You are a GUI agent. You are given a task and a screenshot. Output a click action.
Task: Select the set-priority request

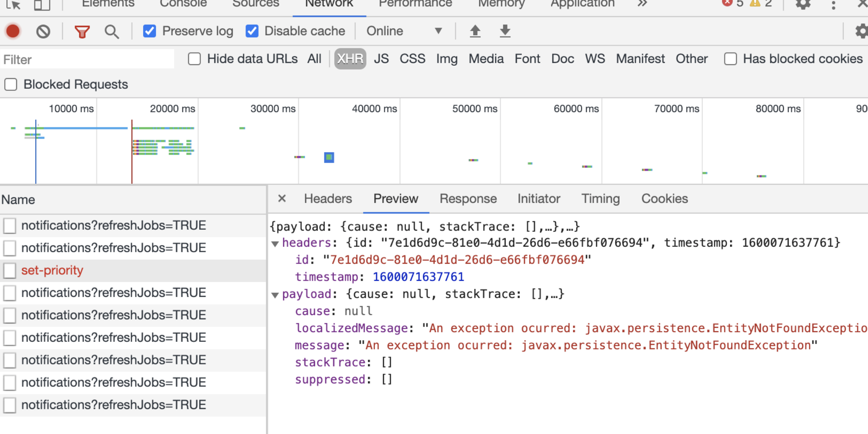click(x=52, y=271)
